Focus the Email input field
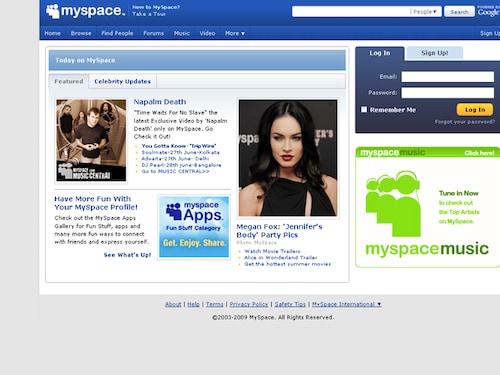Image resolution: width=500 pixels, height=375 pixels. [448, 77]
